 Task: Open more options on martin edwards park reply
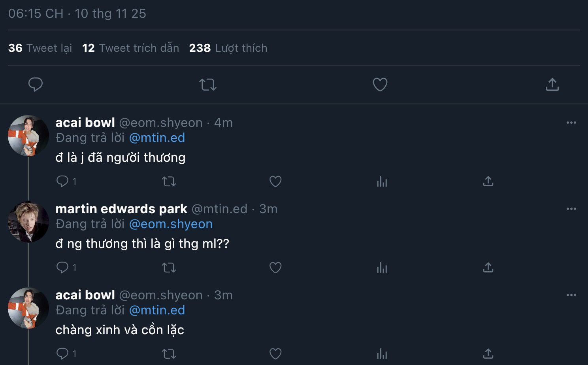point(571,209)
